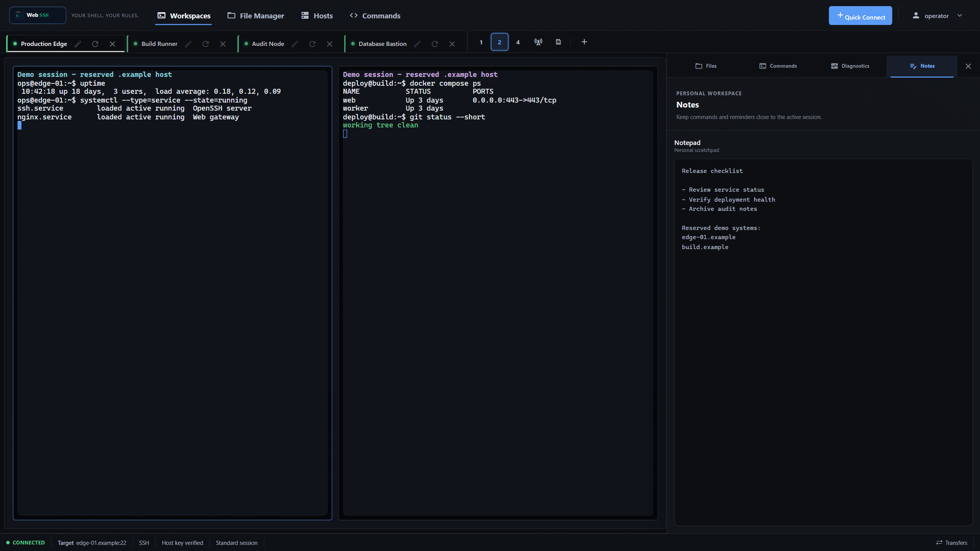Click the Build Runner pencil edit icon
Image resolution: width=980 pixels, height=551 pixels.
188,44
